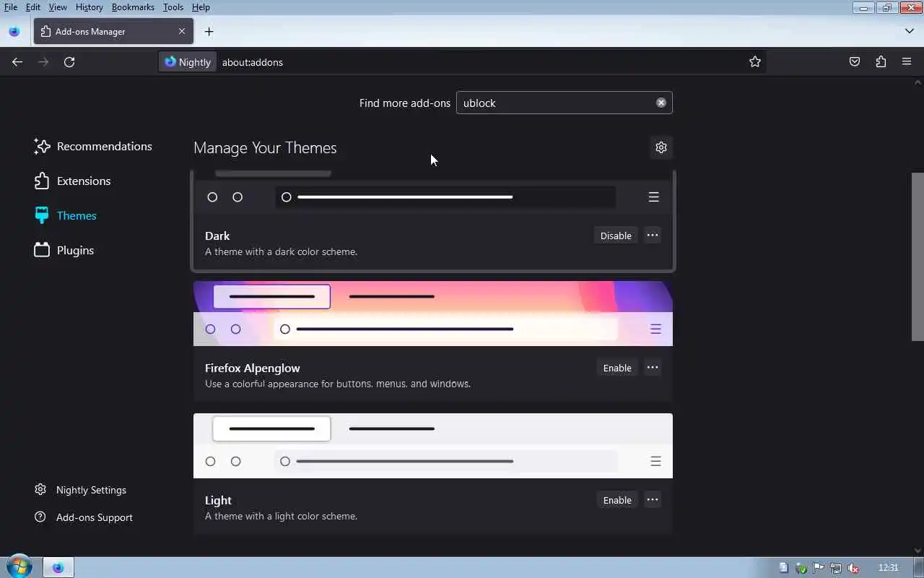Click the taskbar clock showing 12:31

(889, 568)
